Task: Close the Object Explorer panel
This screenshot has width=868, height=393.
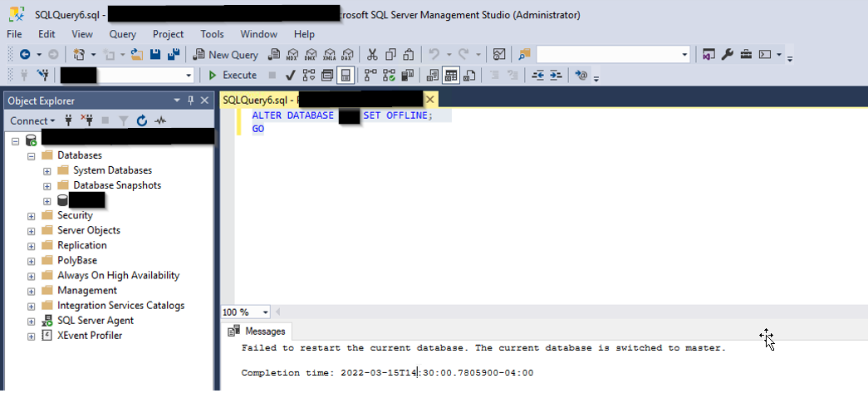Action: pyautogui.click(x=204, y=101)
